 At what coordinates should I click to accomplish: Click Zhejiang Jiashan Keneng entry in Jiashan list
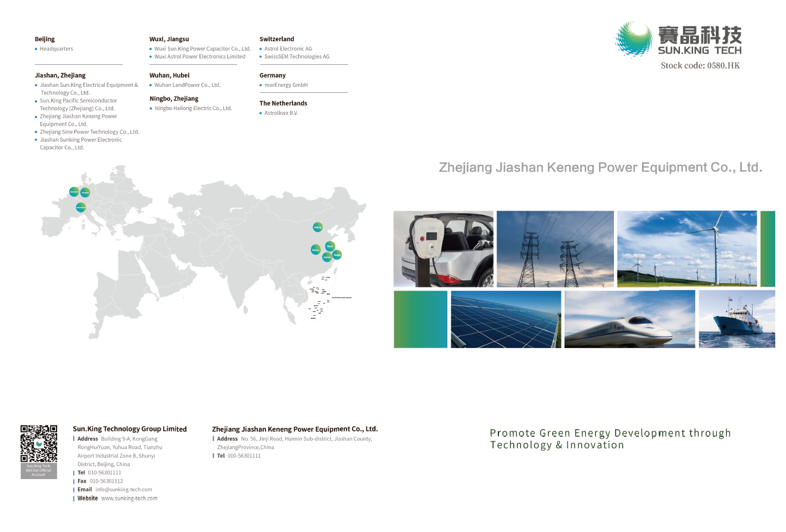coord(79,120)
